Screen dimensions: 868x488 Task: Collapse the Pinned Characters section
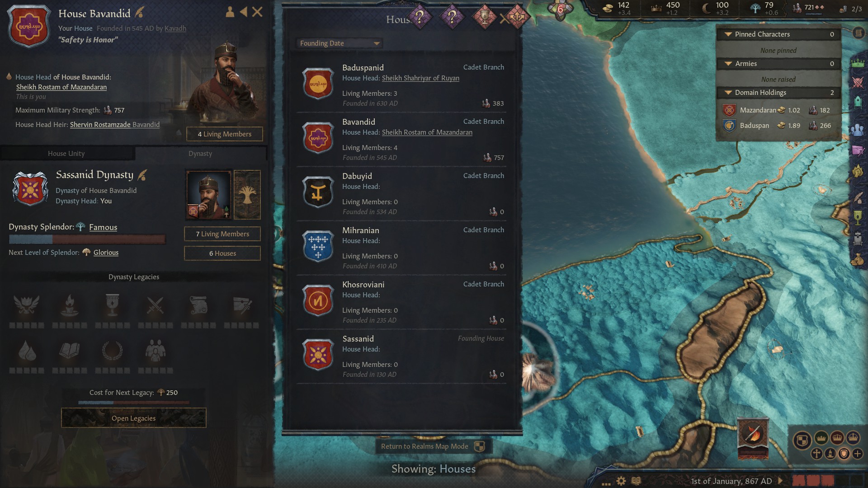pos(778,34)
